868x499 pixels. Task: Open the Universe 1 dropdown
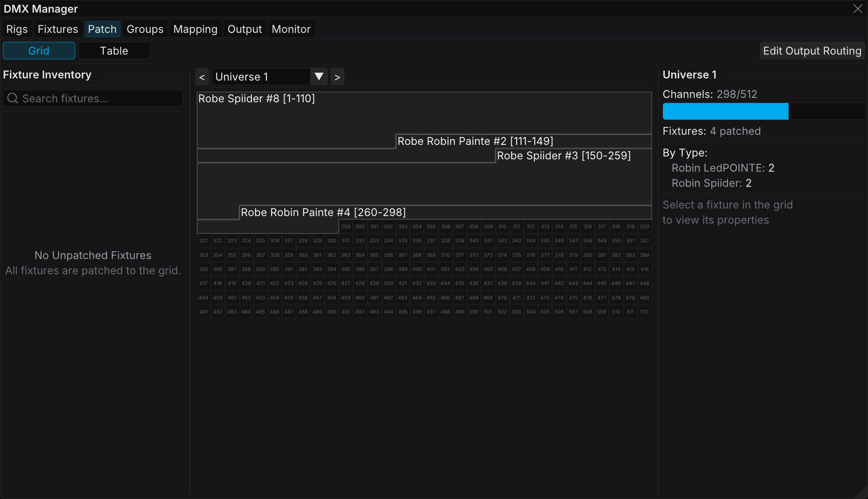(269, 77)
